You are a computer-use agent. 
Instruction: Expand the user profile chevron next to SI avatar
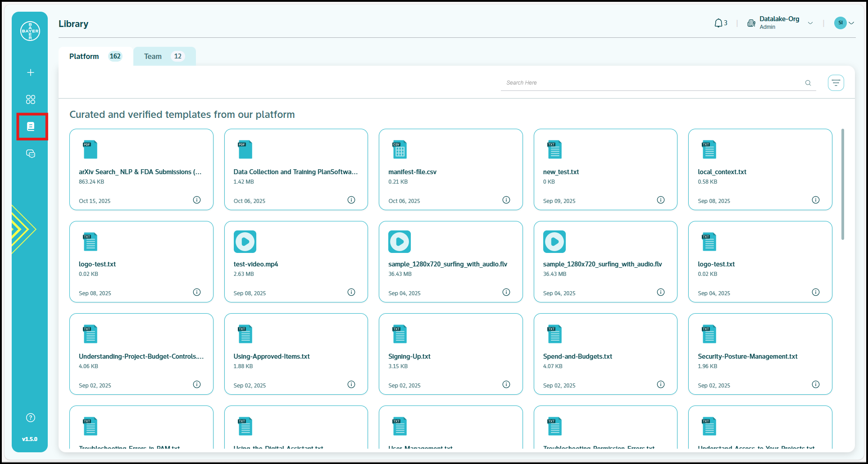pos(851,23)
